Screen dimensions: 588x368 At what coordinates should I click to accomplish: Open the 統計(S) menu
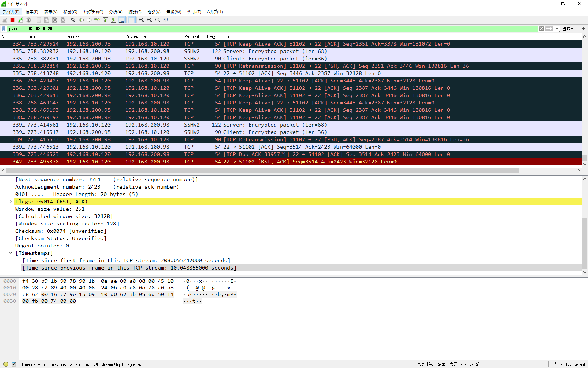click(x=135, y=12)
